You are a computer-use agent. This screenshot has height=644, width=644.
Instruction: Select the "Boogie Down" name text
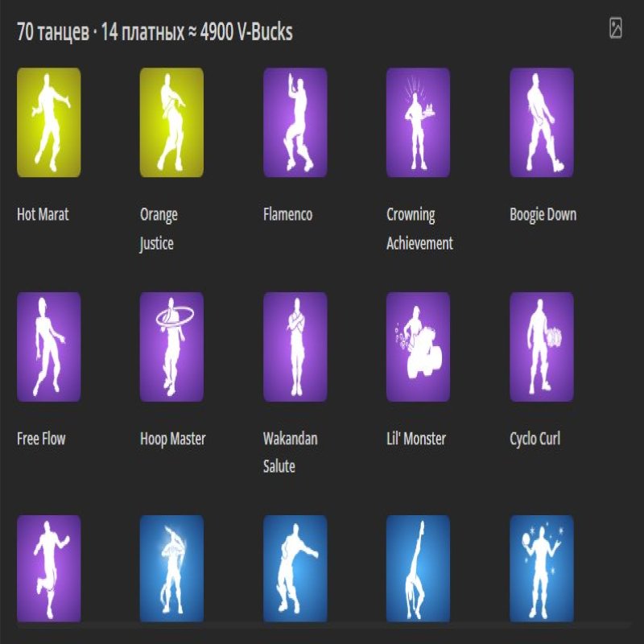[x=543, y=215]
